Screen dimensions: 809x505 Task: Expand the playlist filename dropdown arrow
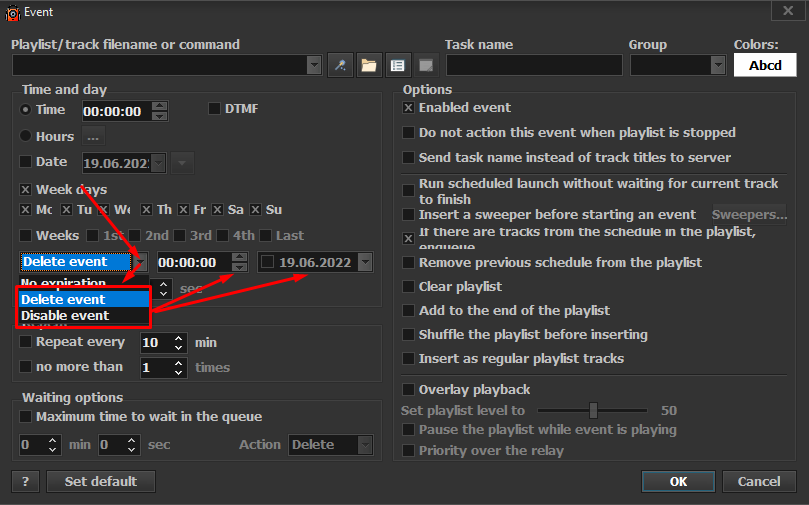[314, 66]
